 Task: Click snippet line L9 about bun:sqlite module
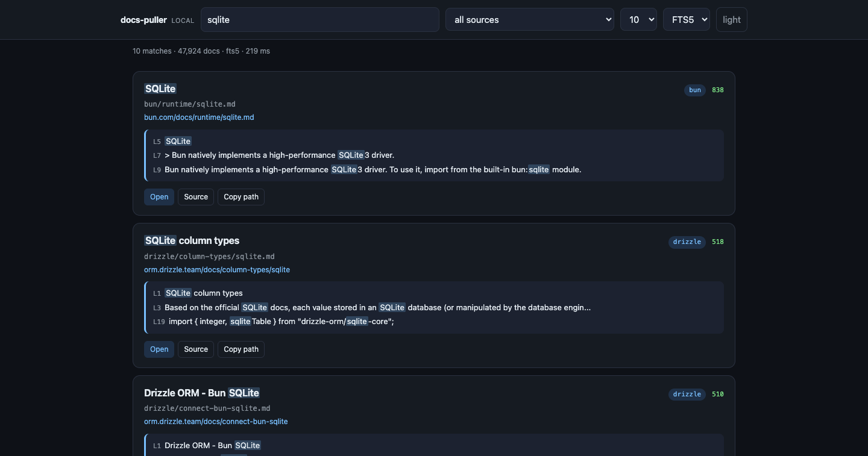[367, 170]
